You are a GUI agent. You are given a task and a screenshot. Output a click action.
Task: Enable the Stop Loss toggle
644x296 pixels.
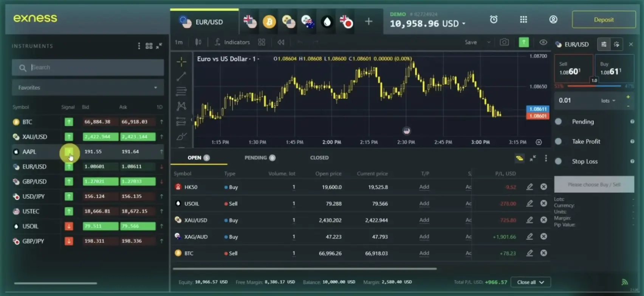coord(558,161)
